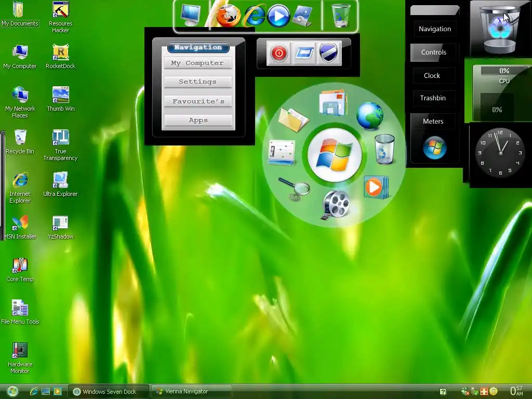Click the orange media player icon in the circular navigator
This screenshot has width=532, height=399.
click(x=376, y=187)
